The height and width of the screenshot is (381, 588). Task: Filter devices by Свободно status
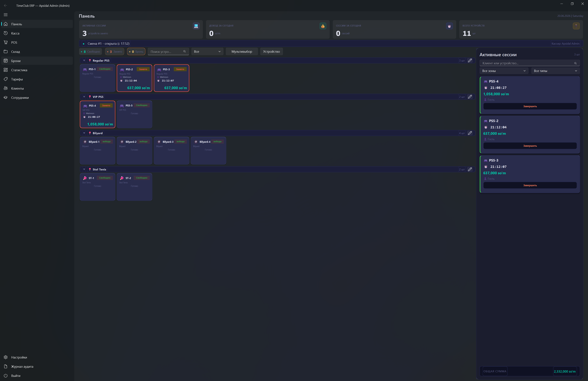click(x=90, y=52)
